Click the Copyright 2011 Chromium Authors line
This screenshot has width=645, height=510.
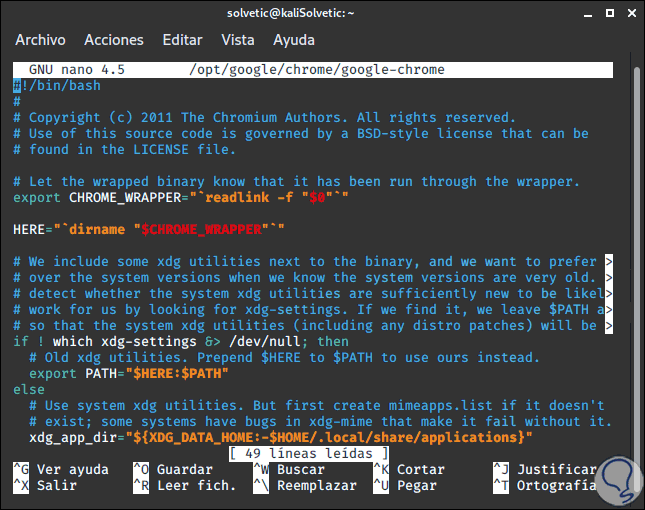click(x=264, y=118)
